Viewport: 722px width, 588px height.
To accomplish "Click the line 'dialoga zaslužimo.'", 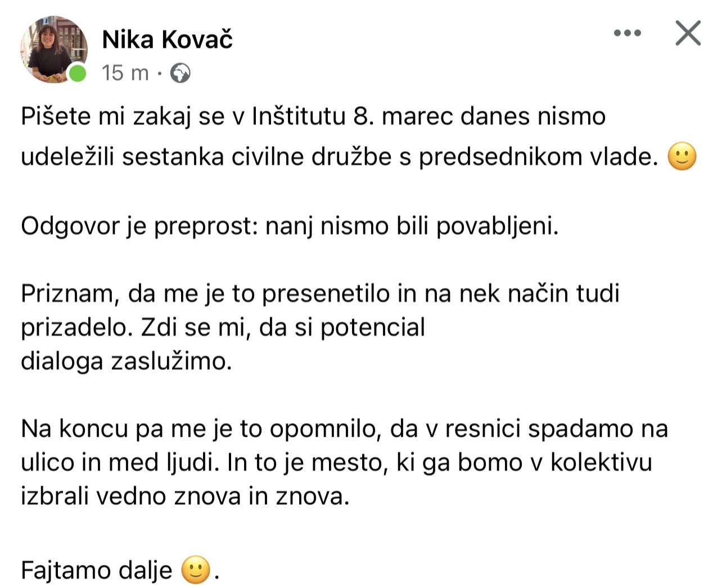I will [126, 361].
